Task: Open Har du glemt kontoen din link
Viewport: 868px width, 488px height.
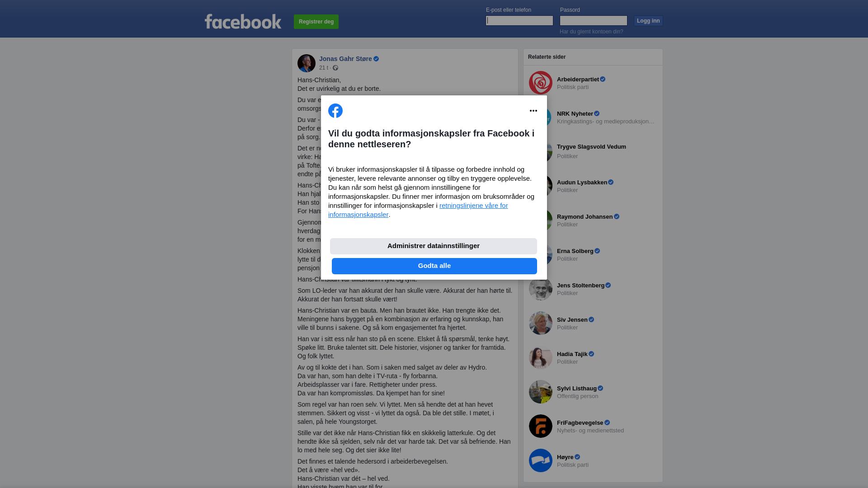Action: tap(591, 32)
